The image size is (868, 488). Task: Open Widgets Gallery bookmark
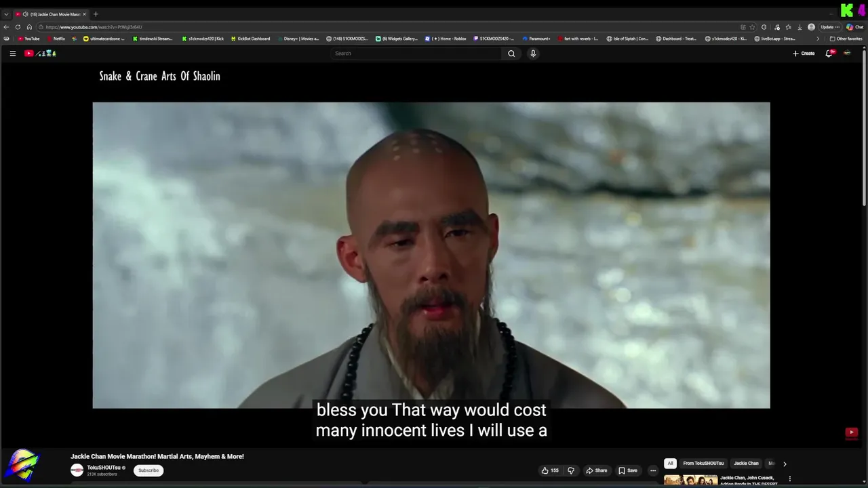point(397,39)
